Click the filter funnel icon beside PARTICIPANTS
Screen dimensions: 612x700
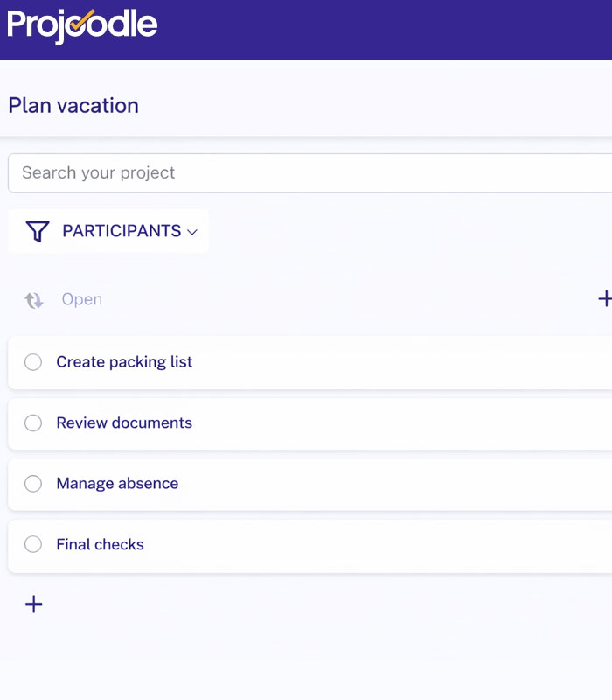pyautogui.click(x=35, y=231)
